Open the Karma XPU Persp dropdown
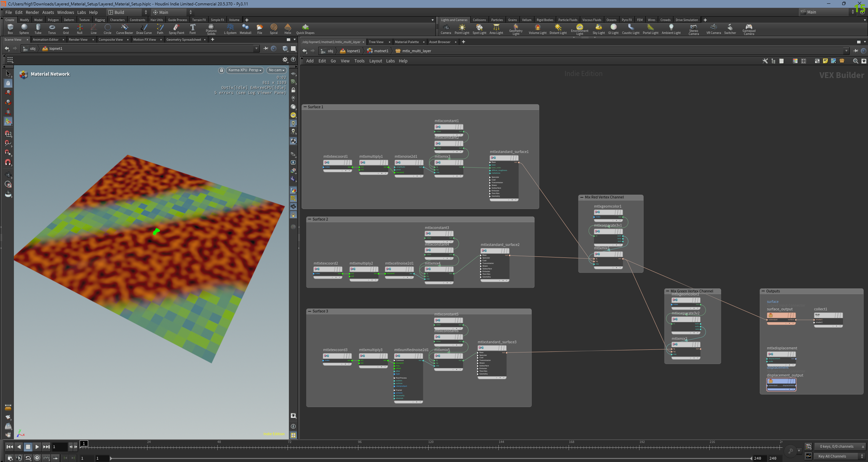 click(245, 70)
